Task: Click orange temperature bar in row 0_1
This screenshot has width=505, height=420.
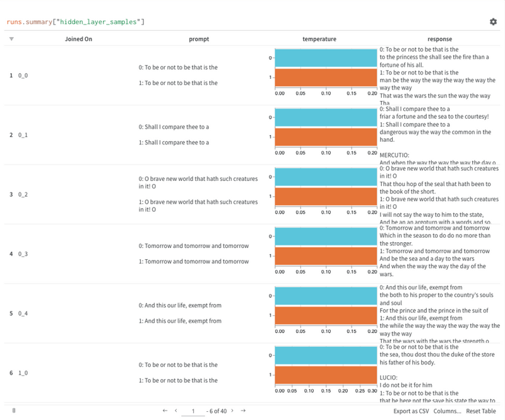Action: tap(326, 137)
